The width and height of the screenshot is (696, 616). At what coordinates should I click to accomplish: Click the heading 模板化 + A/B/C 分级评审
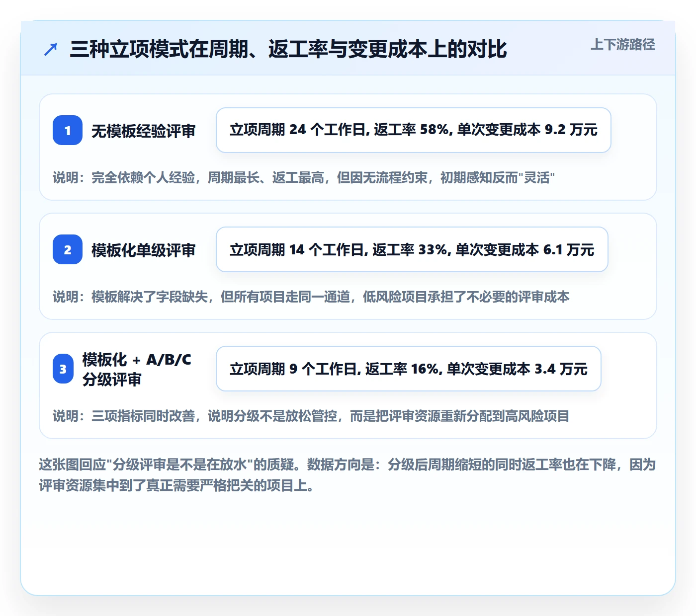[x=137, y=369]
